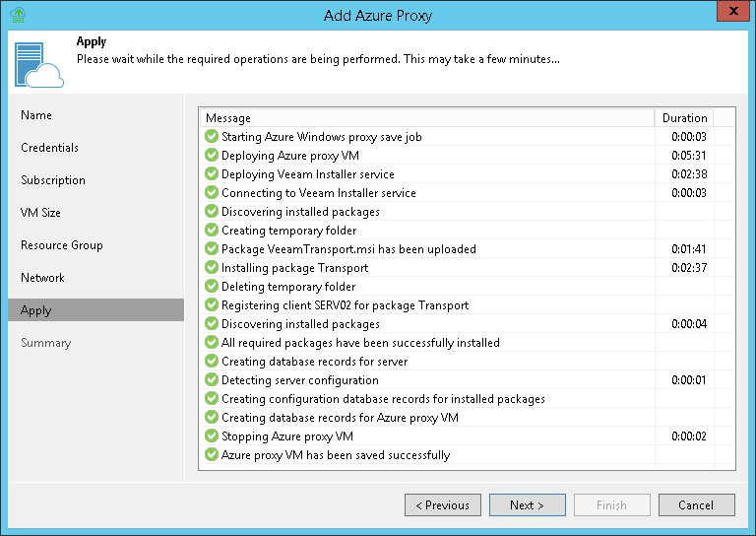The height and width of the screenshot is (536, 756).
Task: Click the green check next to Stopping Azure proxy VM
Action: [212, 436]
